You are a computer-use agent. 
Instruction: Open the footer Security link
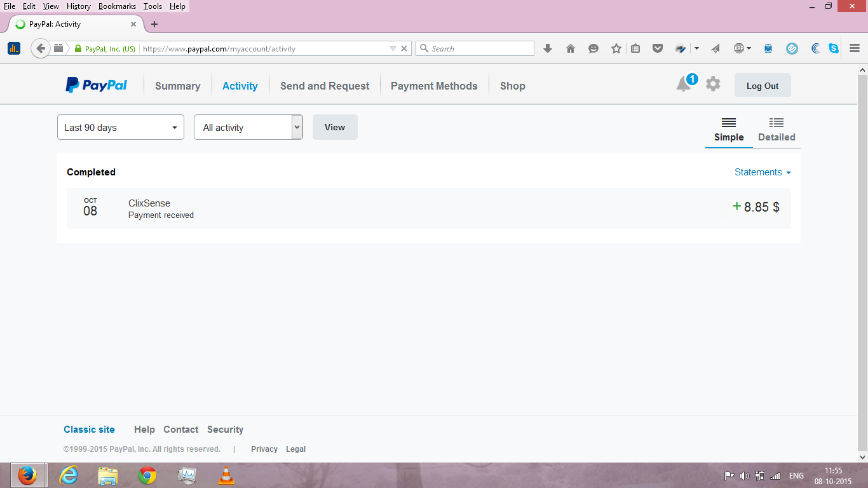[225, 430]
